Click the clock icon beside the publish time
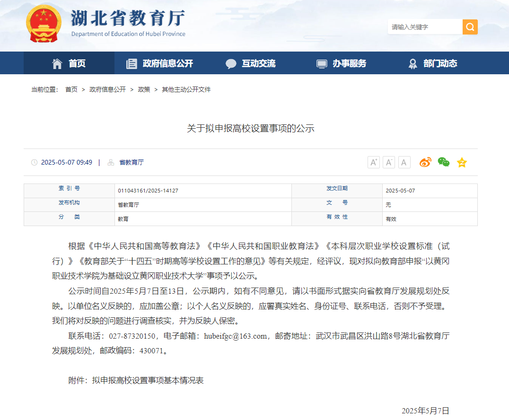509x420 pixels. [34, 162]
